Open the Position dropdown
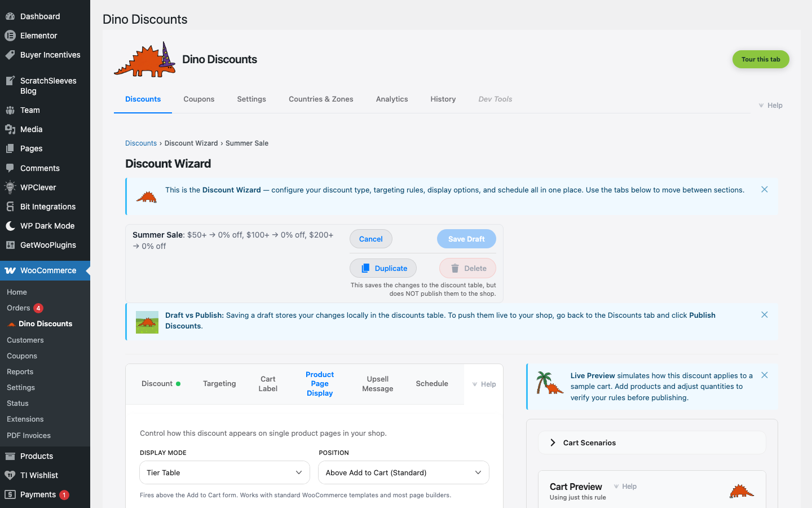The height and width of the screenshot is (508, 812). click(x=404, y=472)
